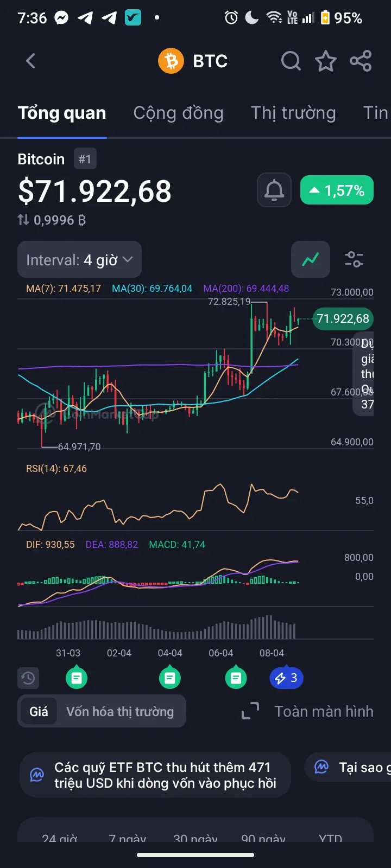This screenshot has height=868, width=391.
Task: Open the news marker near 06-04
Action: point(236,676)
